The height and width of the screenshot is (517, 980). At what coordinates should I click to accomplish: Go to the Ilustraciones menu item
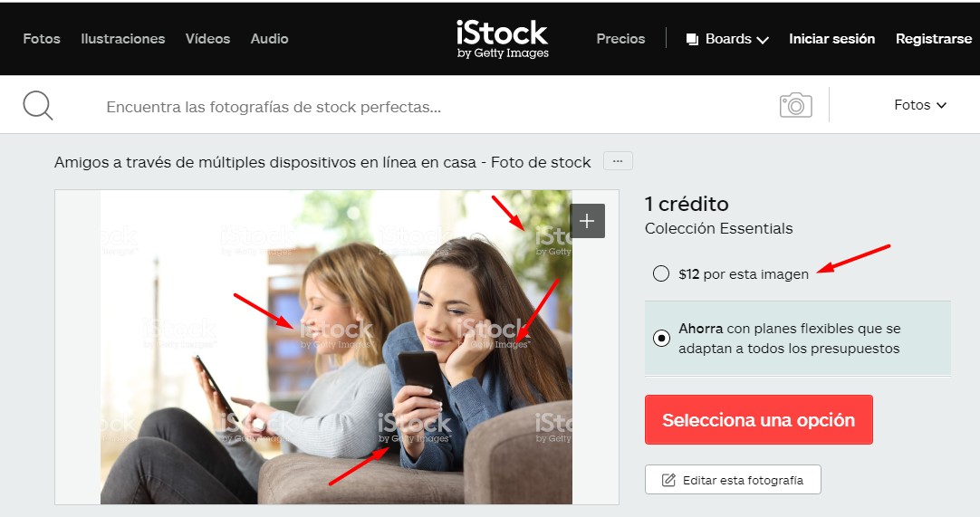coord(123,39)
